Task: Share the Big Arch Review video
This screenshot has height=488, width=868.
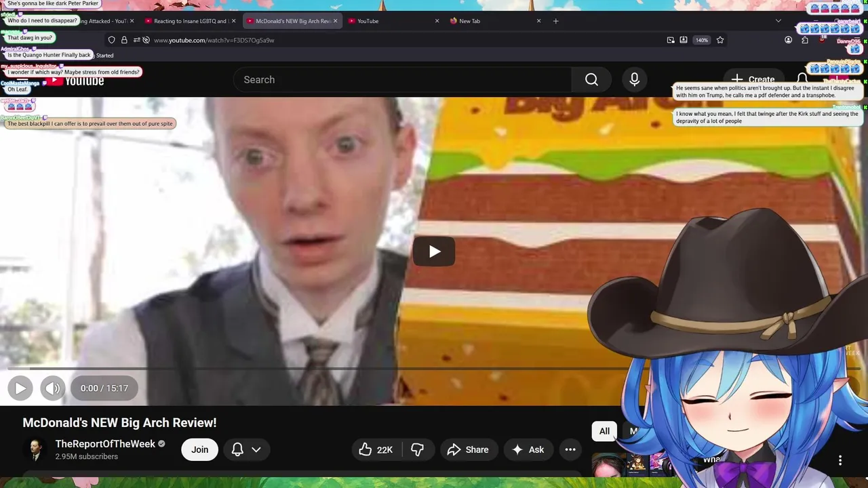Action: pos(468,449)
